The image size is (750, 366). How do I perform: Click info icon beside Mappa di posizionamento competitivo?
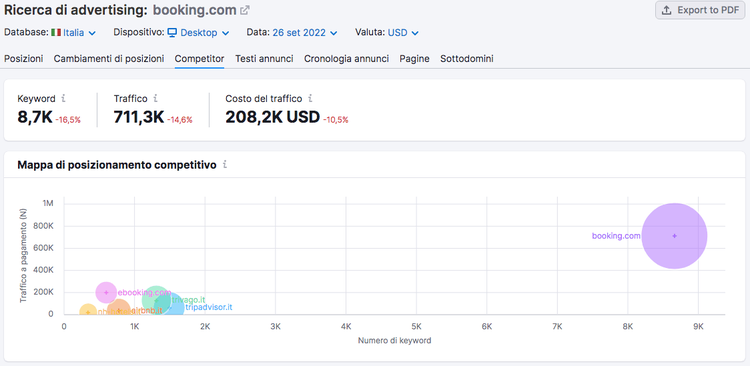[225, 165]
